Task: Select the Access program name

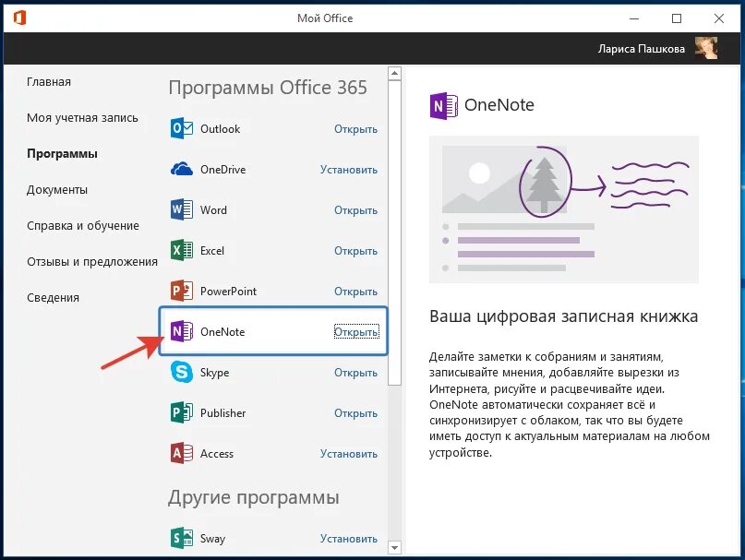Action: [217, 454]
